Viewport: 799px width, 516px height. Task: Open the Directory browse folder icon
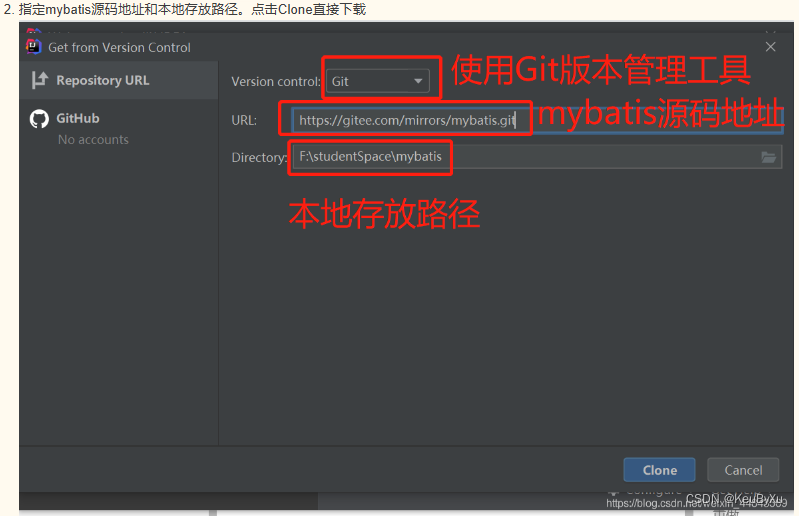(x=768, y=157)
